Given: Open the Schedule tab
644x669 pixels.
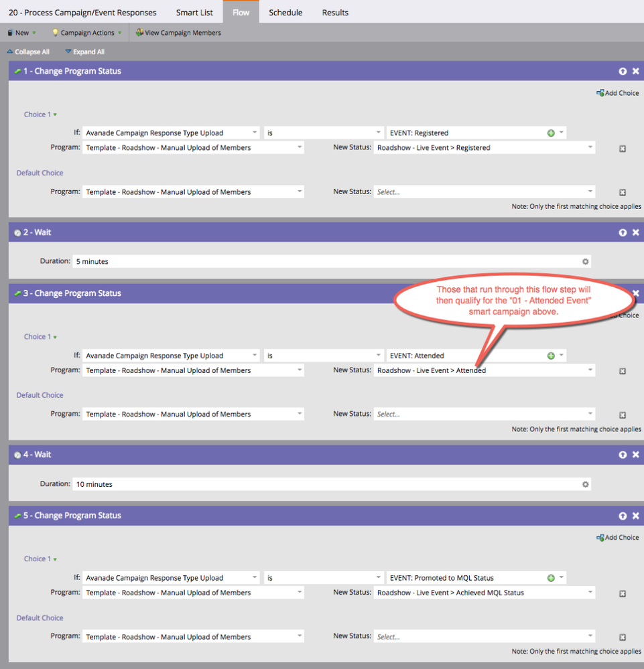Looking at the screenshot, I should [x=285, y=13].
